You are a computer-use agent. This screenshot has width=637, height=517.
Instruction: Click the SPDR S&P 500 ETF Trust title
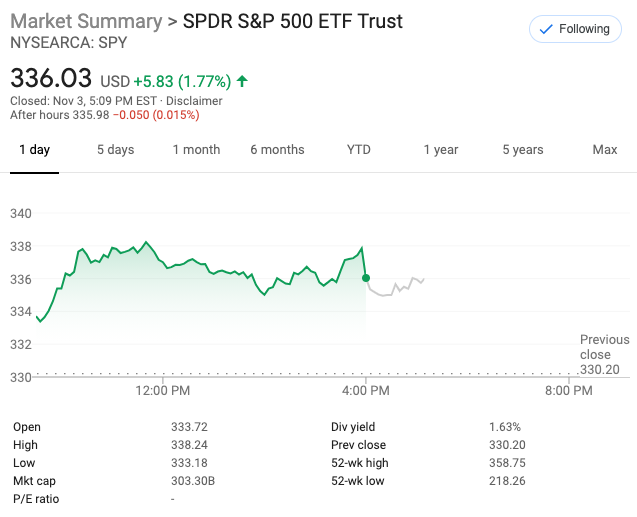coord(293,21)
